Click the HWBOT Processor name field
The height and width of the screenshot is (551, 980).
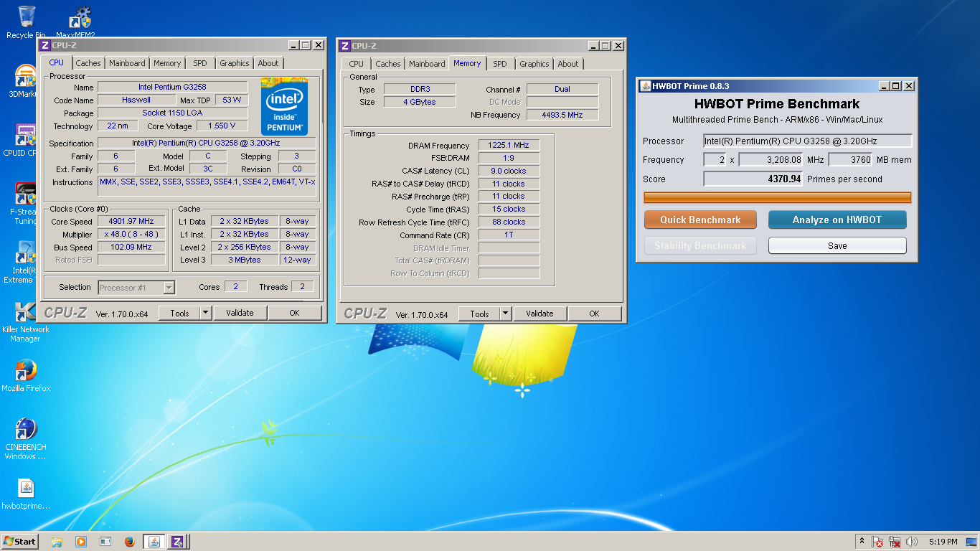click(x=808, y=141)
